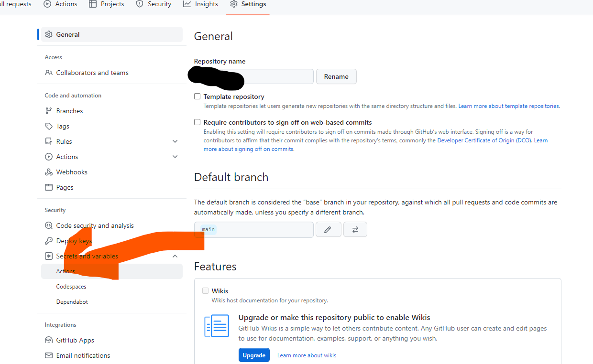The image size is (593, 364).
Task: Expand the Actions sidebar chevron
Action: pyautogui.click(x=175, y=157)
